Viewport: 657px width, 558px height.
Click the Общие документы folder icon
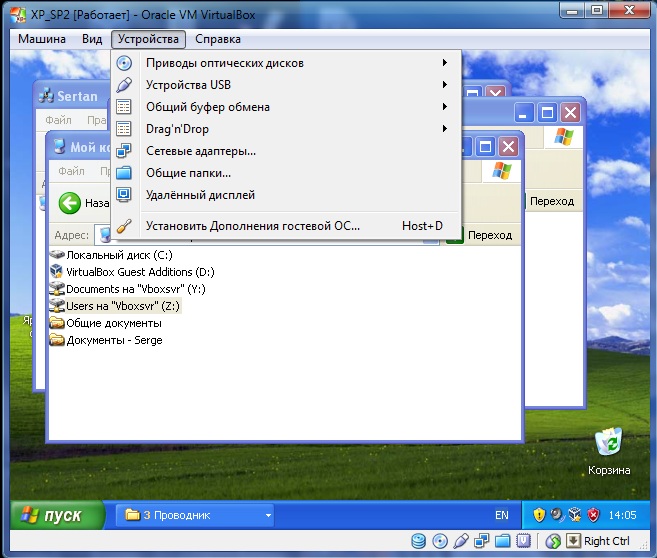pyautogui.click(x=57, y=323)
